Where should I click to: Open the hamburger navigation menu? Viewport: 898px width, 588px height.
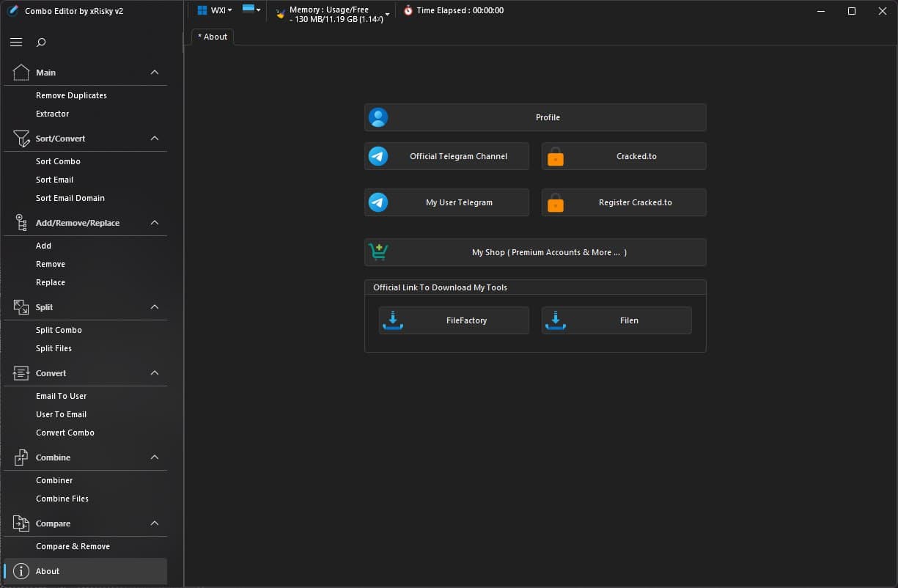(16, 42)
